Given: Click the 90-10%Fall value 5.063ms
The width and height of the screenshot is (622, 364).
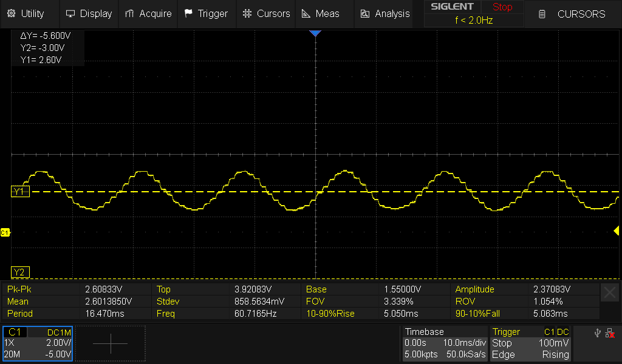Looking at the screenshot, I should pos(550,314).
